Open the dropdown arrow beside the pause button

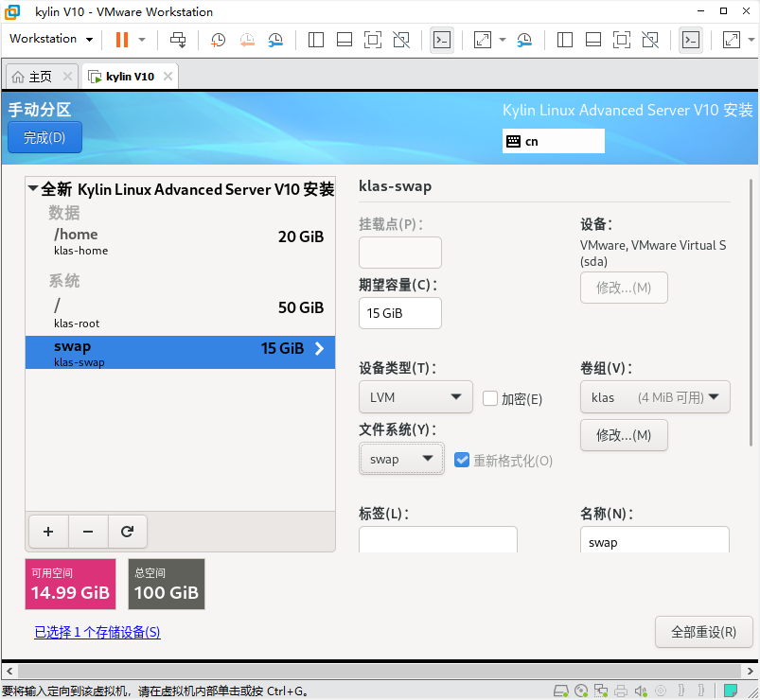142,39
